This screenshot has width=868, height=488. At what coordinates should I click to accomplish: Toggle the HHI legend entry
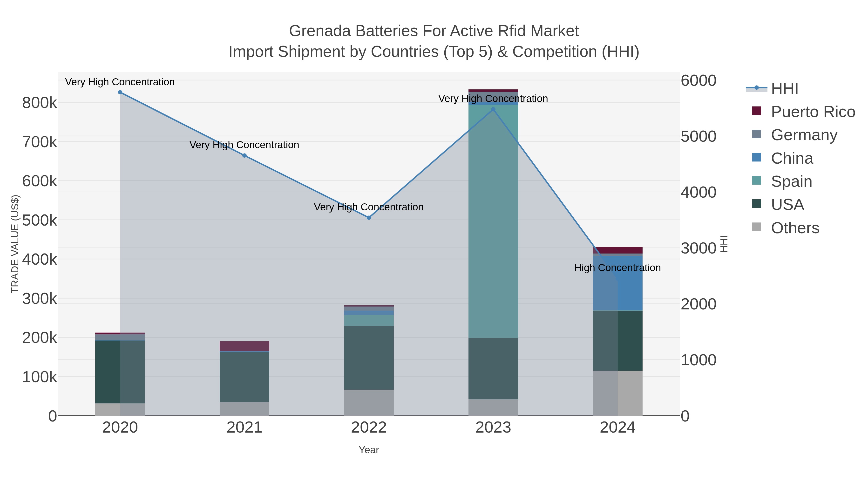(x=772, y=89)
